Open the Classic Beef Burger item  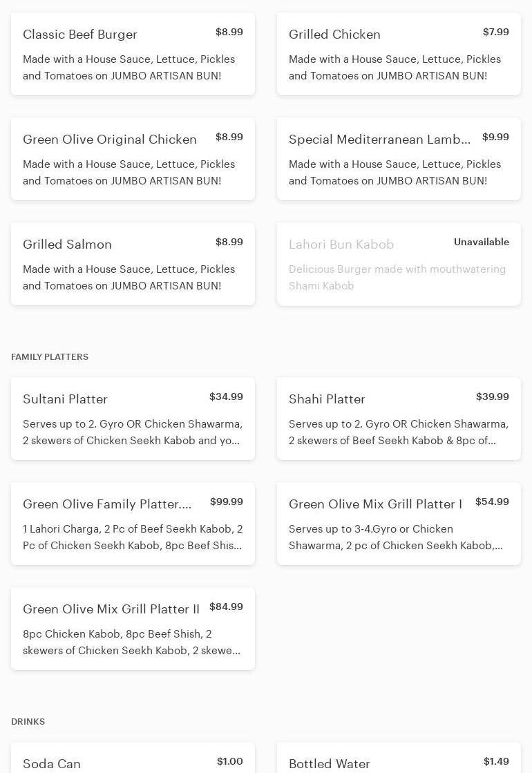tap(133, 54)
